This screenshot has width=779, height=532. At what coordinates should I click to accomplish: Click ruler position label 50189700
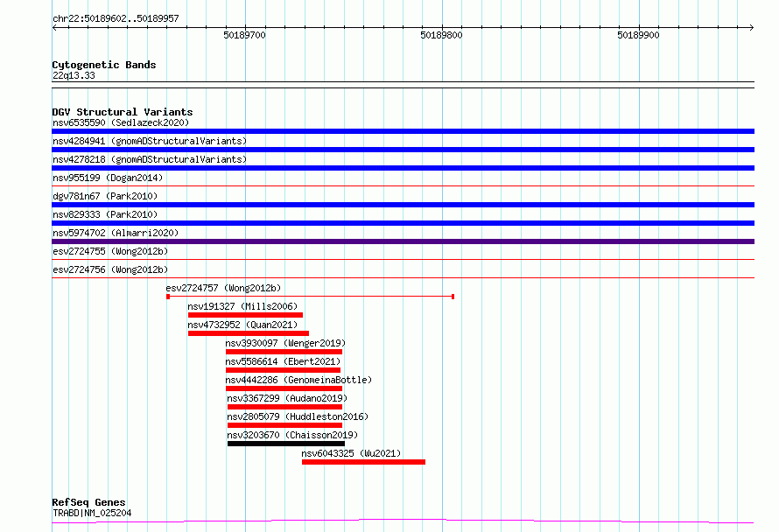point(244,35)
